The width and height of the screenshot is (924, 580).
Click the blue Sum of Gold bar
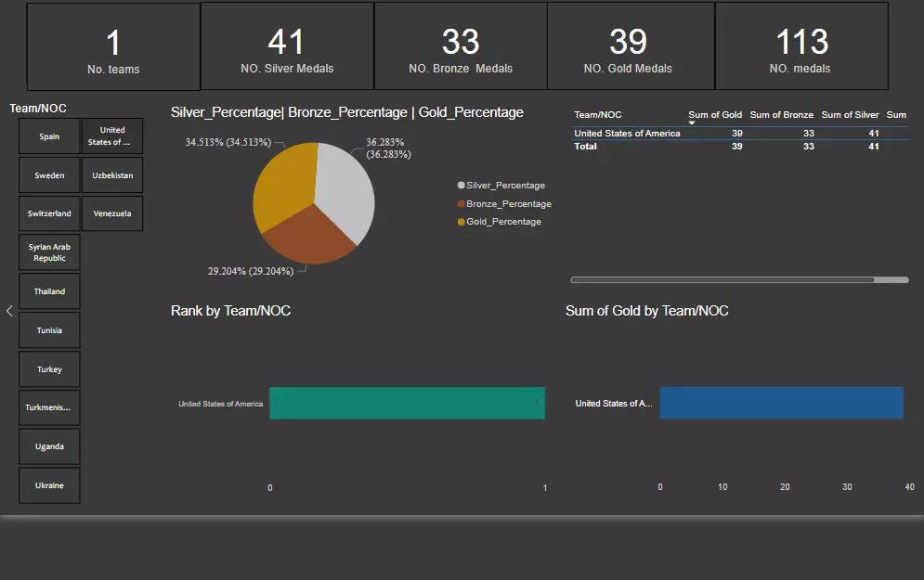pos(780,402)
